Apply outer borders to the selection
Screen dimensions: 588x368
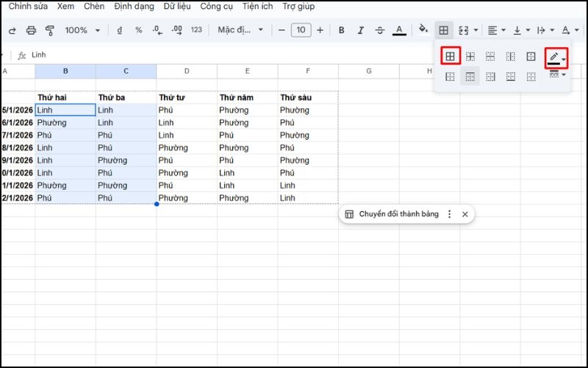click(531, 56)
